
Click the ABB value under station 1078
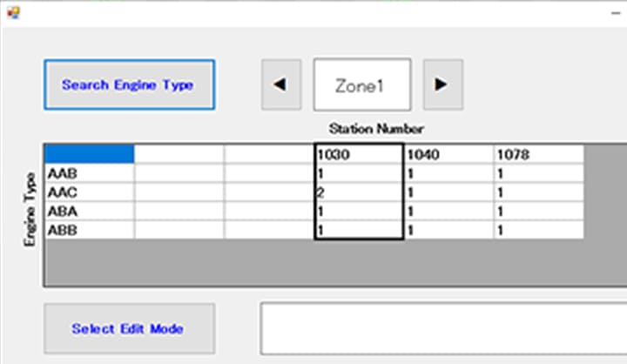click(538, 231)
